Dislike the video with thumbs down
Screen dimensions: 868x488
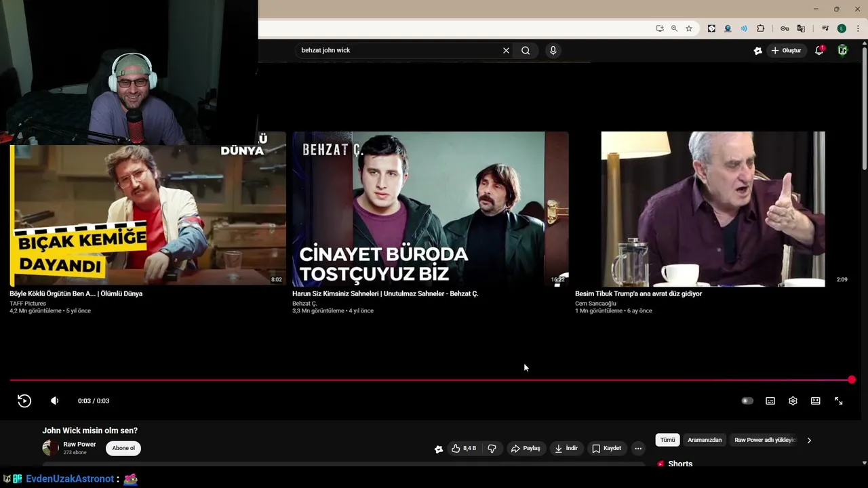tap(492, 448)
